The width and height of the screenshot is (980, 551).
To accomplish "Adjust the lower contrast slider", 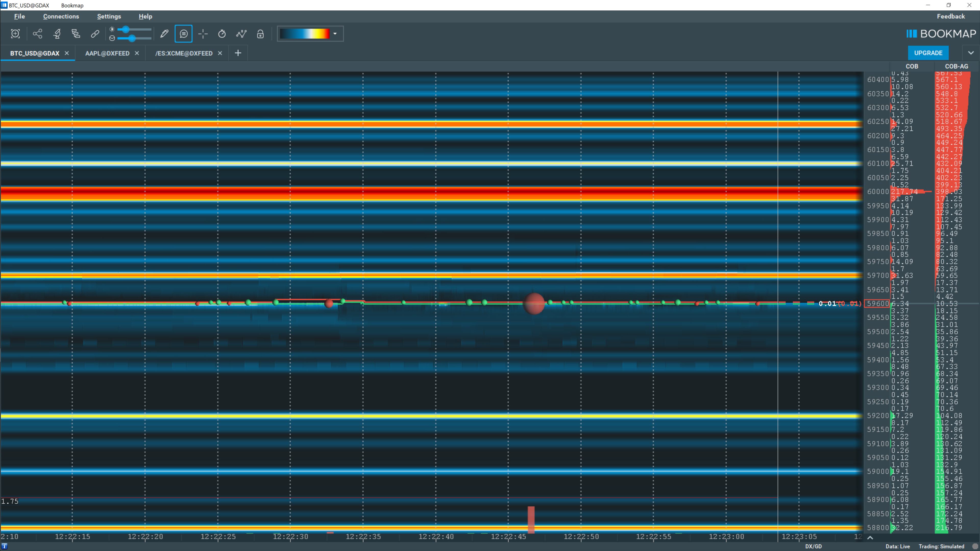I will (134, 38).
